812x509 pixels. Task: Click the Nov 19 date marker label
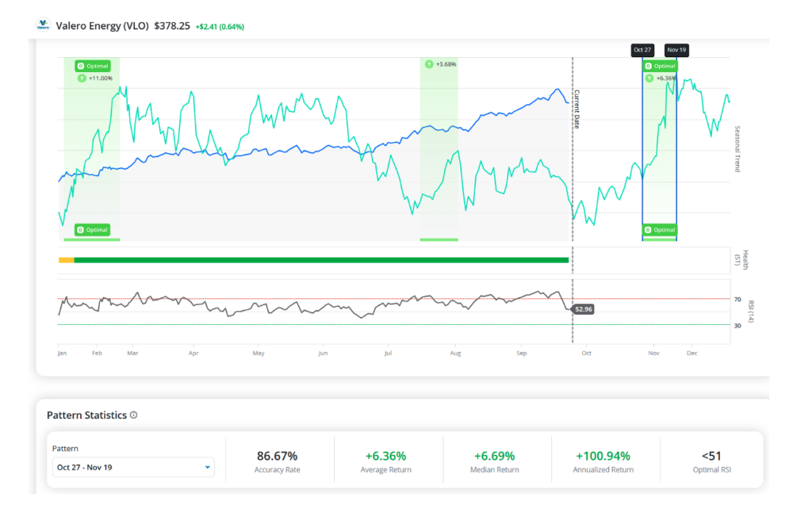pyautogui.click(x=676, y=50)
